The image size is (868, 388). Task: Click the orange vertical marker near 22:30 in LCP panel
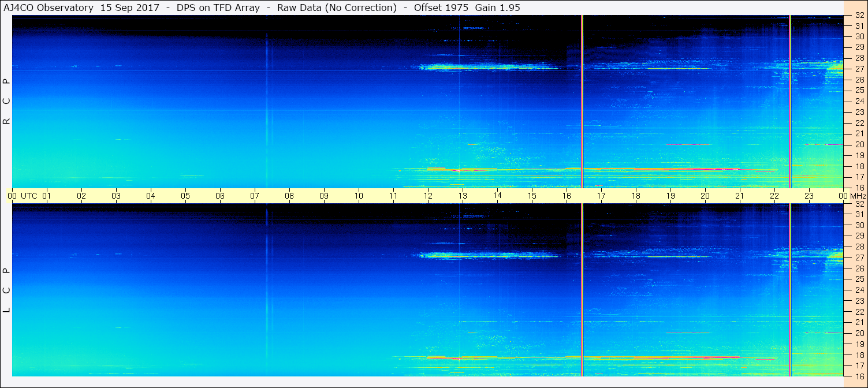point(789,290)
